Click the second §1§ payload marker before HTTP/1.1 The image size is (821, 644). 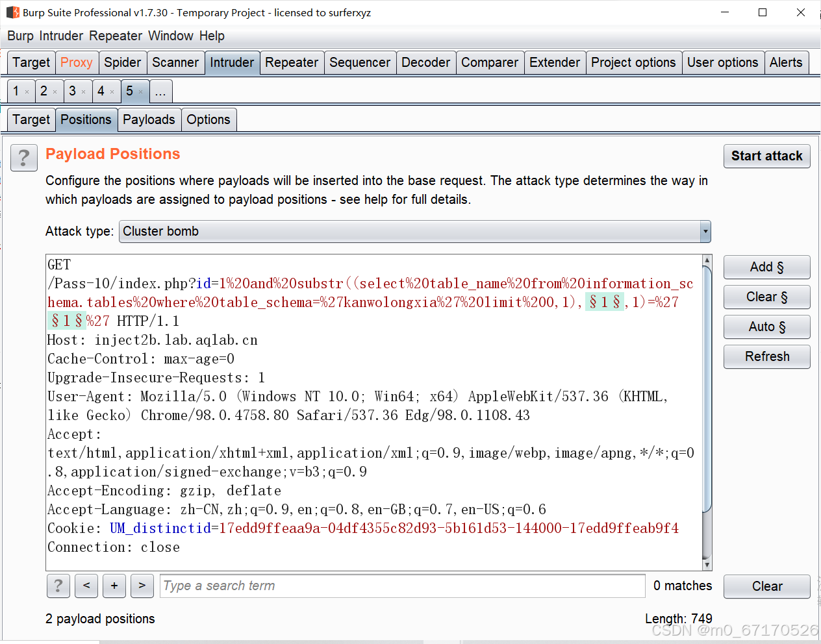click(x=67, y=321)
